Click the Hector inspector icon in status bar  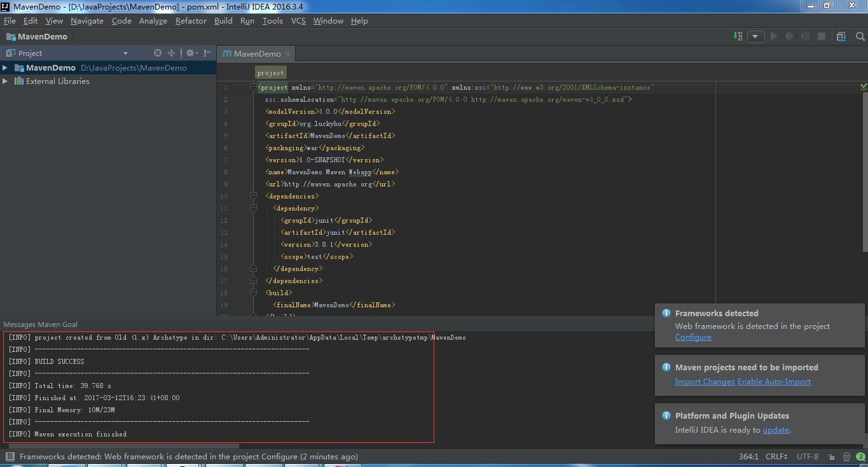846,457
